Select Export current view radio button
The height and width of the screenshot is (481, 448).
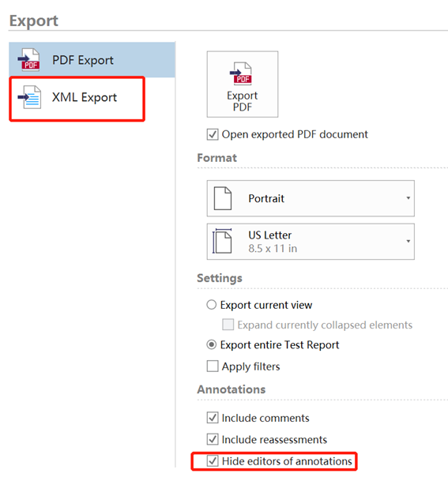212,305
